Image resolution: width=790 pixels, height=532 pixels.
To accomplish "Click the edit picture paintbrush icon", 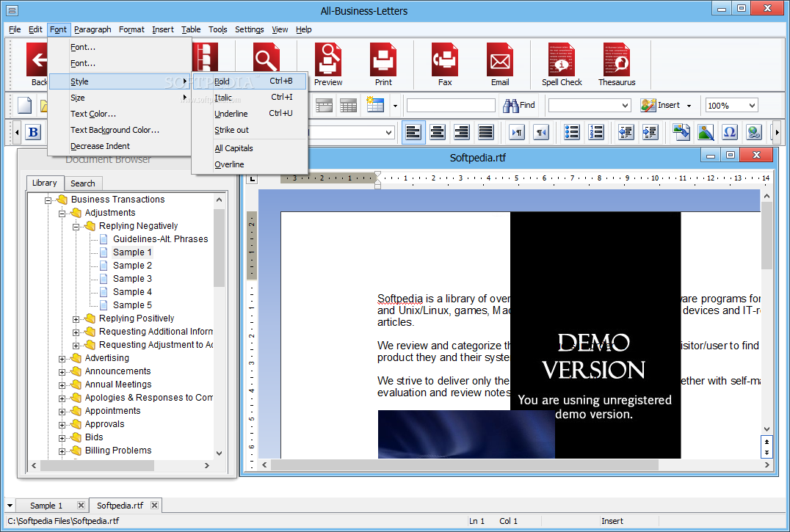I will coord(706,132).
